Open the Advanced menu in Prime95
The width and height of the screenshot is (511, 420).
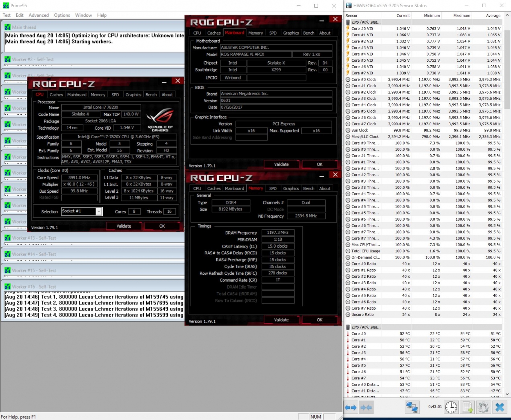(x=38, y=15)
